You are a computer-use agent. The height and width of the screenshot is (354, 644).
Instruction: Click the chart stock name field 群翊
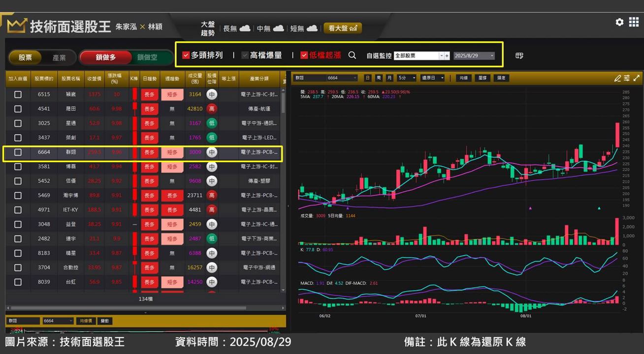tap(309, 78)
